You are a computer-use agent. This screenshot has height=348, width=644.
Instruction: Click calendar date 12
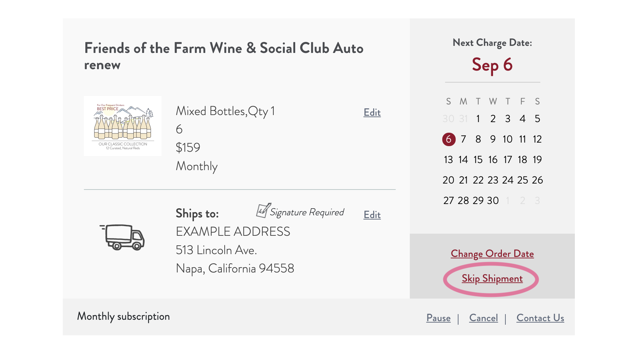click(x=537, y=139)
